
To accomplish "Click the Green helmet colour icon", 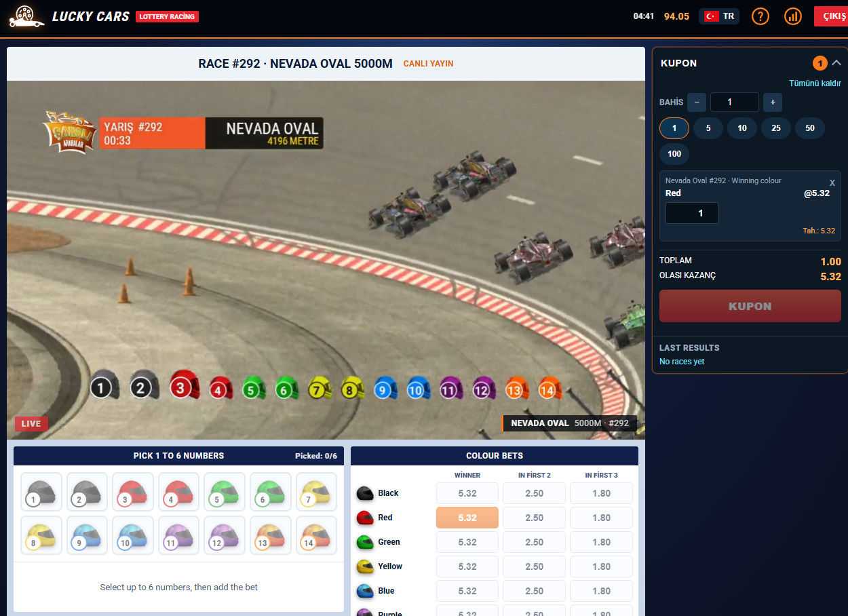I will coord(365,542).
